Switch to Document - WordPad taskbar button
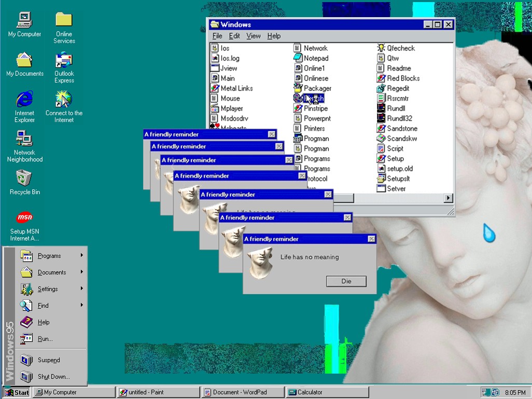The height and width of the screenshot is (399, 532). point(243,392)
